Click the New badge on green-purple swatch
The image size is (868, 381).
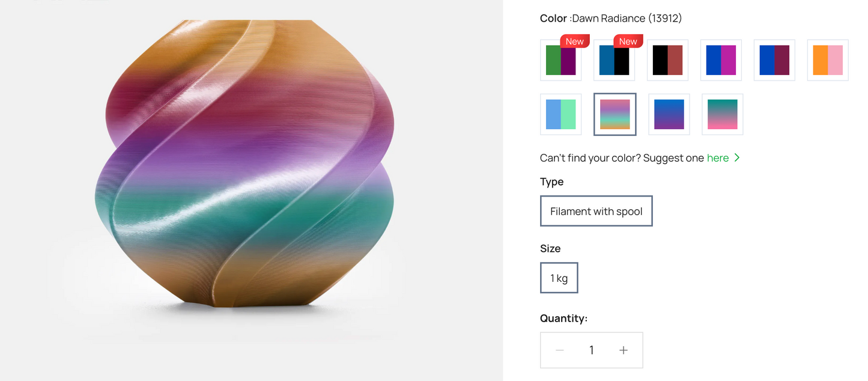click(575, 41)
